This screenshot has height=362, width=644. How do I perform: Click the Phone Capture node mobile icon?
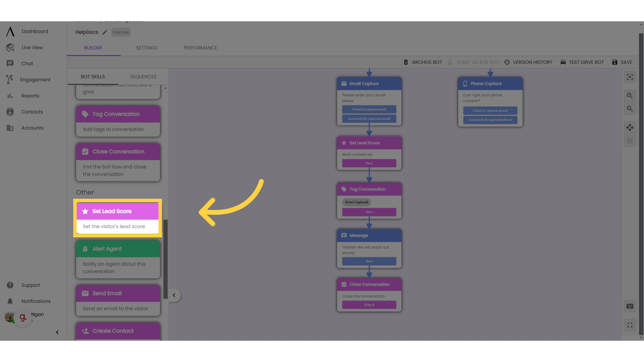coord(465,83)
